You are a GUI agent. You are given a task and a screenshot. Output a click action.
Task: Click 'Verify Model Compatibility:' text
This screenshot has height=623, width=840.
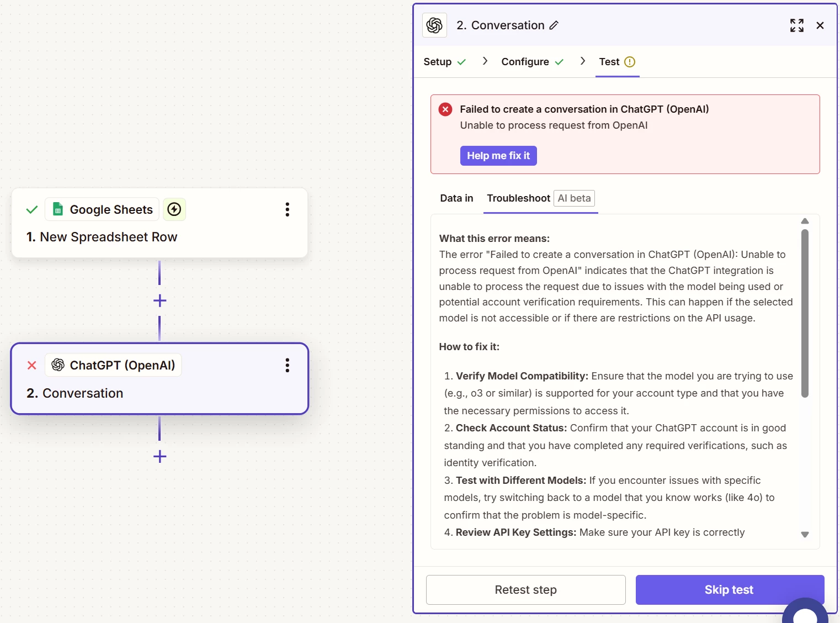pos(522,376)
